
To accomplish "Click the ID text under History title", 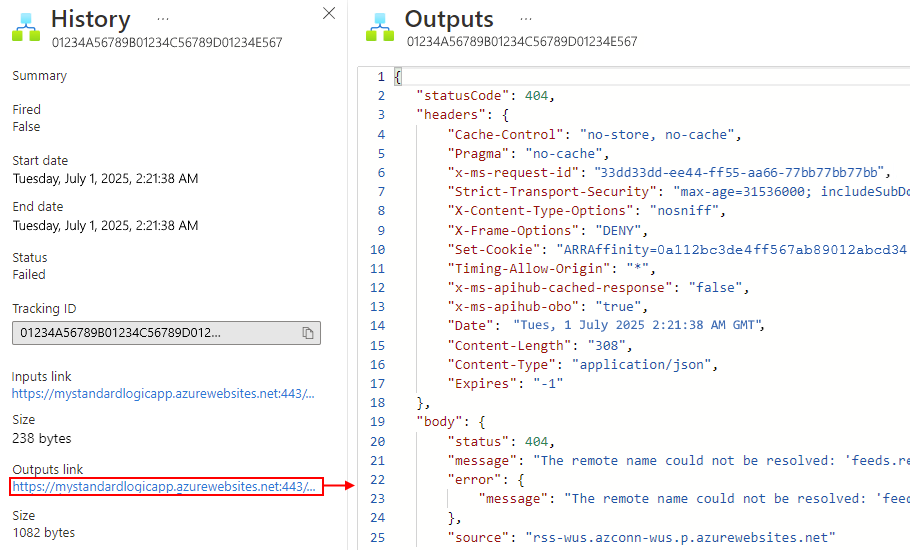I will tap(167, 42).
